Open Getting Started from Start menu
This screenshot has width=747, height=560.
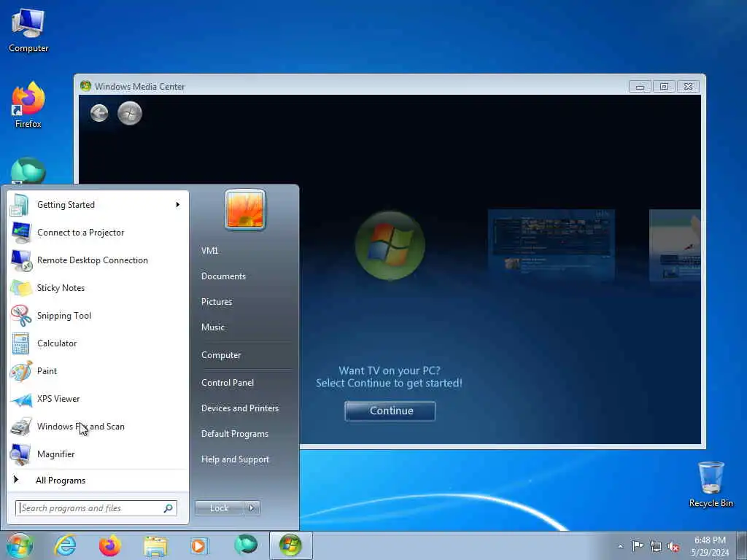click(98, 205)
